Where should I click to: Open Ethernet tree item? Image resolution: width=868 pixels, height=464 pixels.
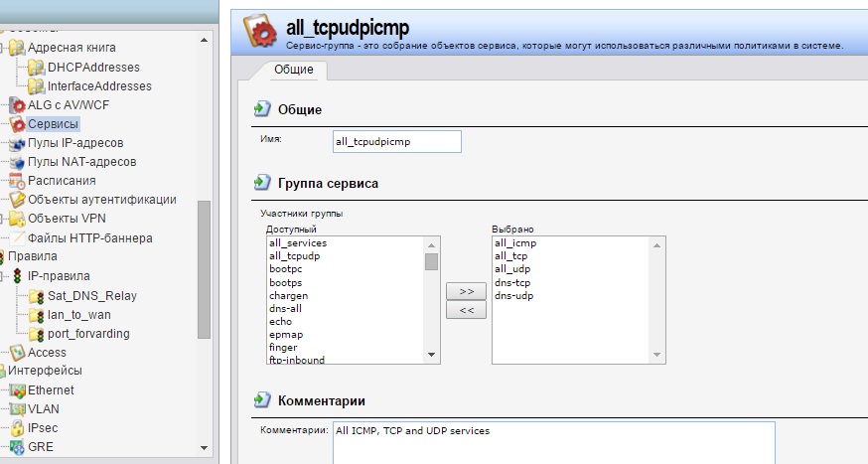tap(51, 389)
